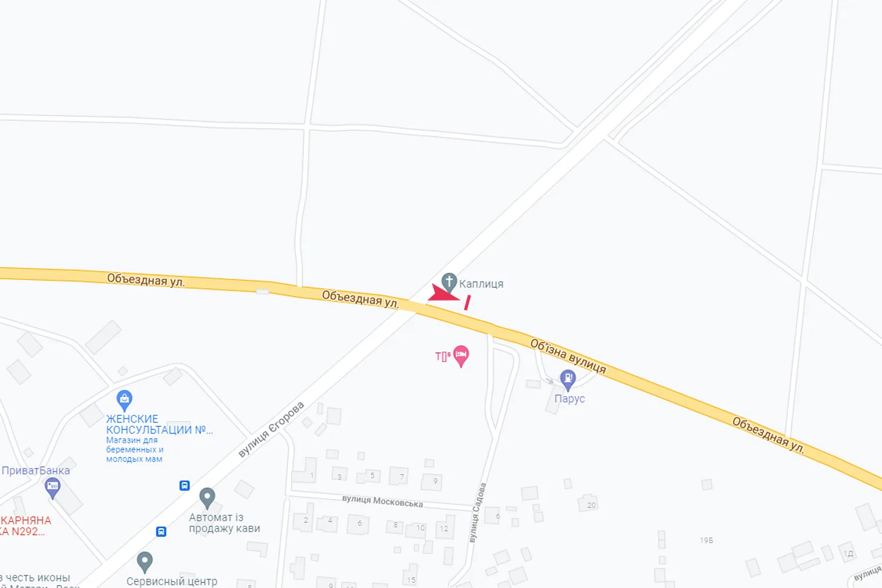Viewport: 882px width, 588px height.
Task: Select the lower bus stop icon
Action: point(161,532)
